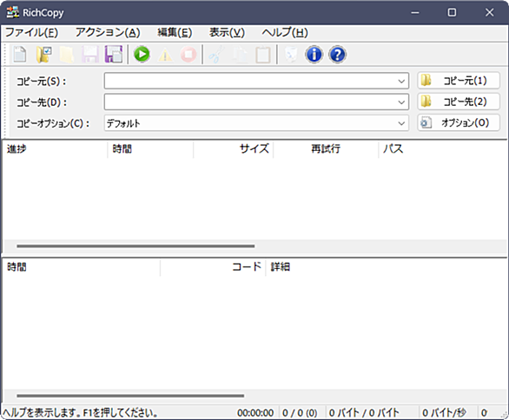This screenshot has height=420, width=509.
Task: Click the recycle bin delete icon
Action: 290,55
